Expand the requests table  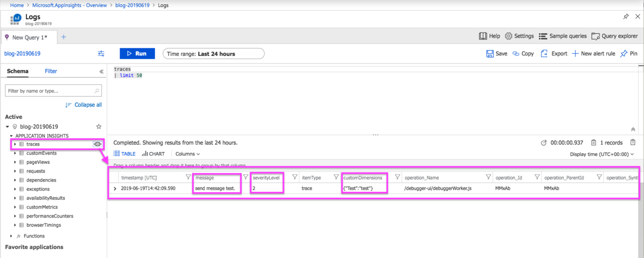point(15,171)
